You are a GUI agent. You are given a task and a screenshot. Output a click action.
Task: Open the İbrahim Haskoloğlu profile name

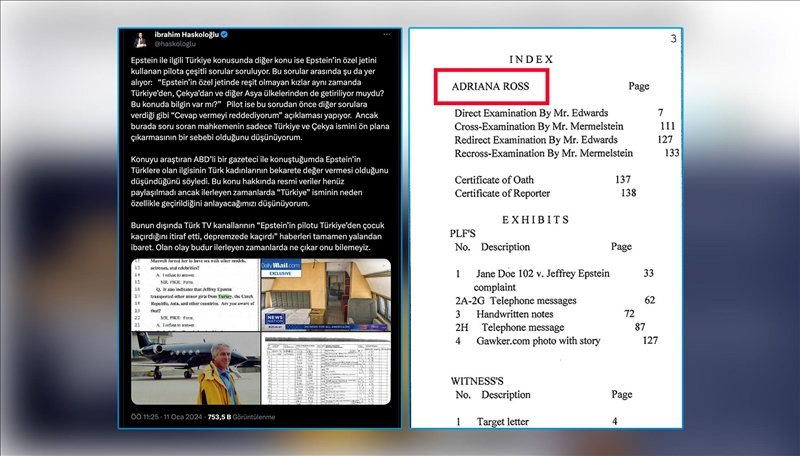pos(187,35)
